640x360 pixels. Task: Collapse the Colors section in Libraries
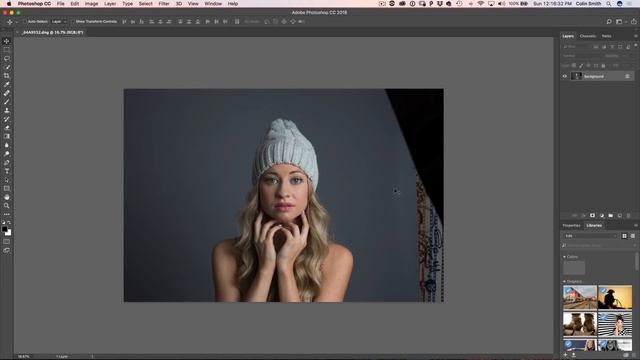(x=564, y=257)
